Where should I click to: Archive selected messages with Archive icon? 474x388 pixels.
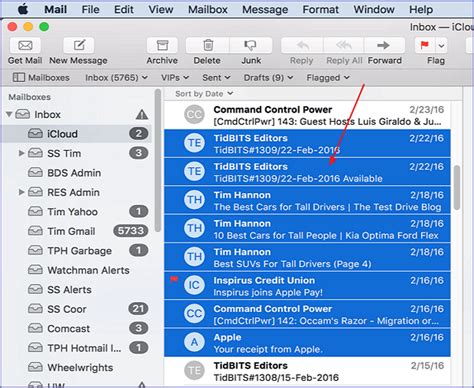click(162, 45)
